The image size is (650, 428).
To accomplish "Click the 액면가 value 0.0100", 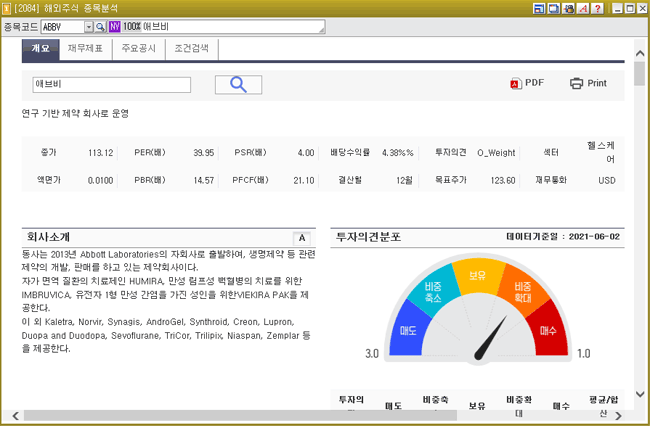I will (100, 181).
